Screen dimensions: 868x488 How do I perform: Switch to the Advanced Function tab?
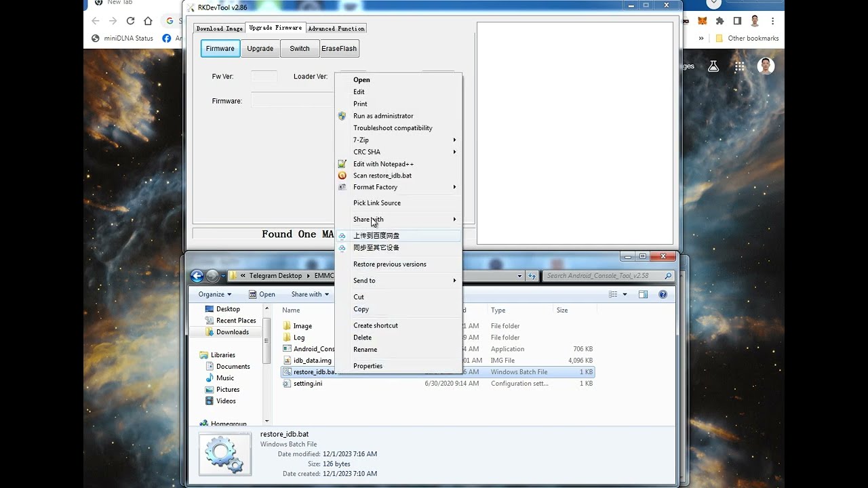click(336, 28)
